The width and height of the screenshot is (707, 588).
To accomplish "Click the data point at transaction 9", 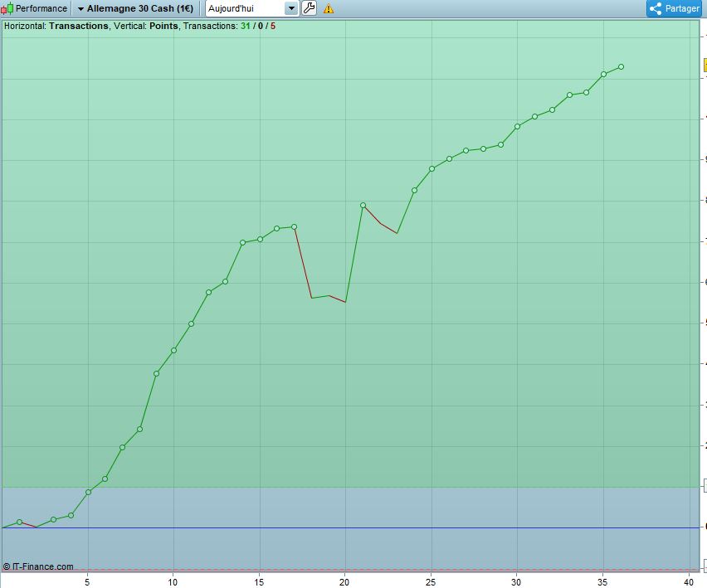I will pos(157,373).
